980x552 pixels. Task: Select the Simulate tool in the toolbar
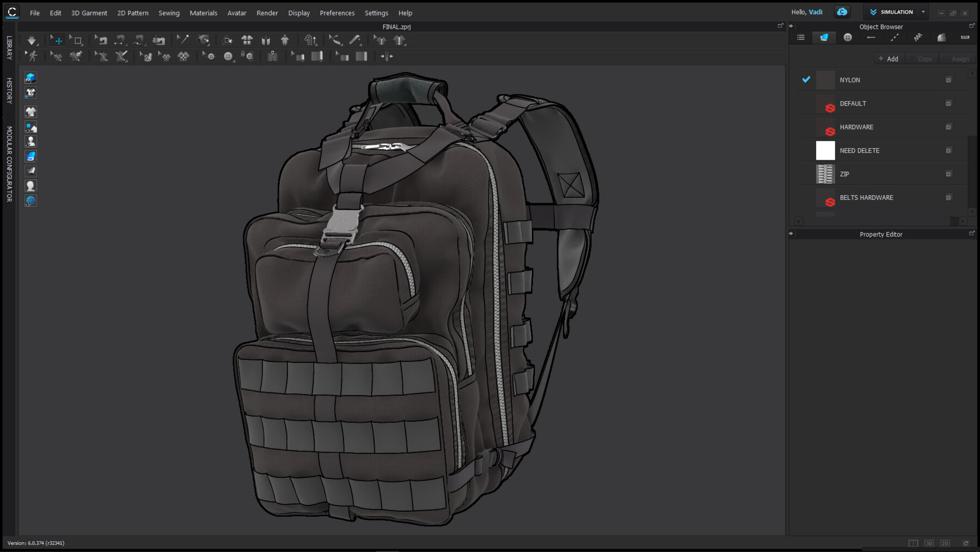(32, 40)
